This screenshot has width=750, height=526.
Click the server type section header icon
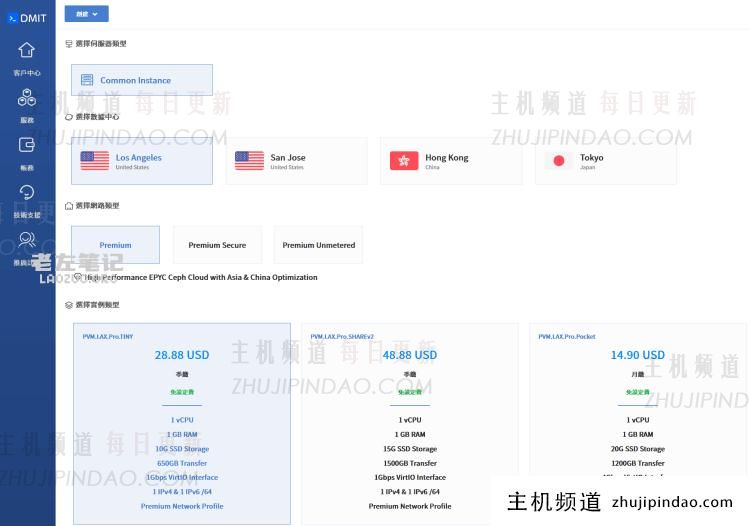(x=69, y=44)
